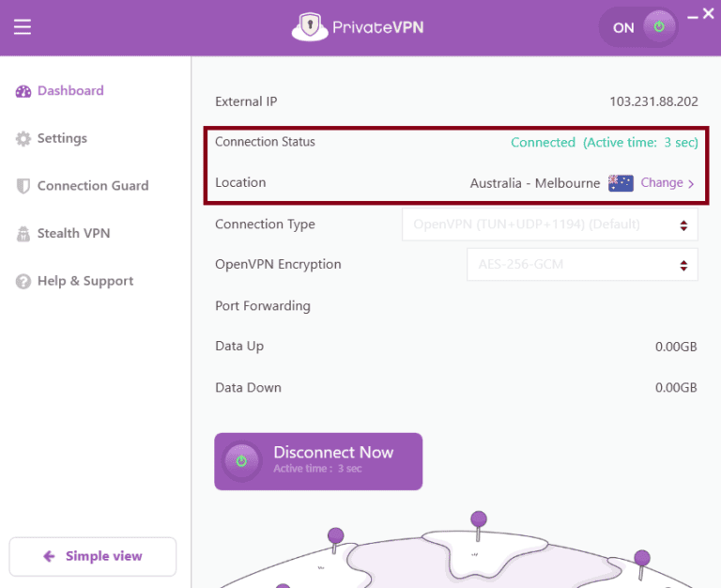Click the map pin left of the center pin

pyautogui.click(x=335, y=541)
